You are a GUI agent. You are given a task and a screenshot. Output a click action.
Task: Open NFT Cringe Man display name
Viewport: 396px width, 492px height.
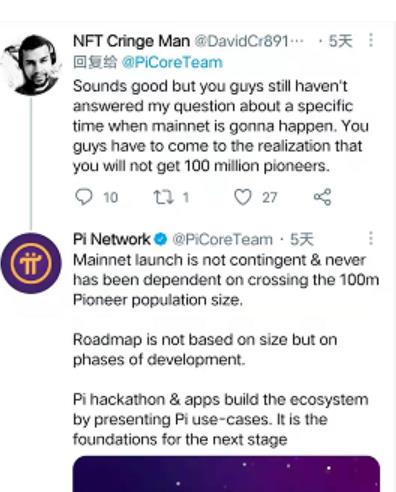tap(131, 41)
